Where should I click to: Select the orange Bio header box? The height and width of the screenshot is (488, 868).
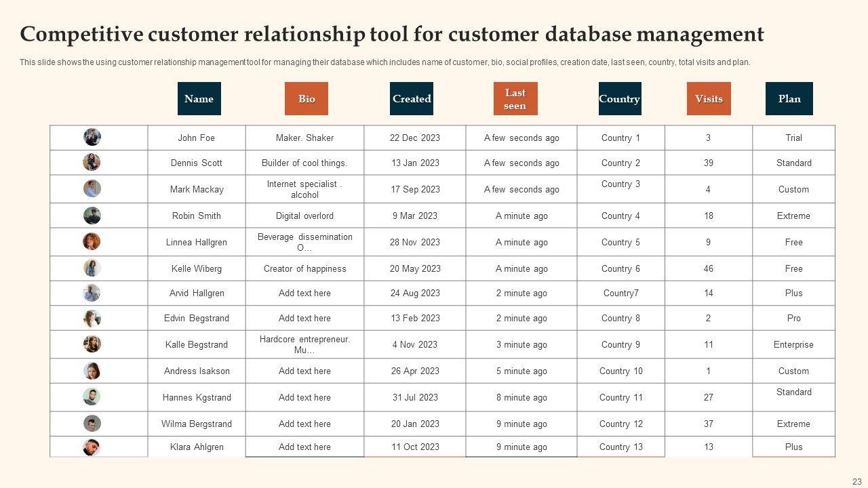pyautogui.click(x=307, y=99)
